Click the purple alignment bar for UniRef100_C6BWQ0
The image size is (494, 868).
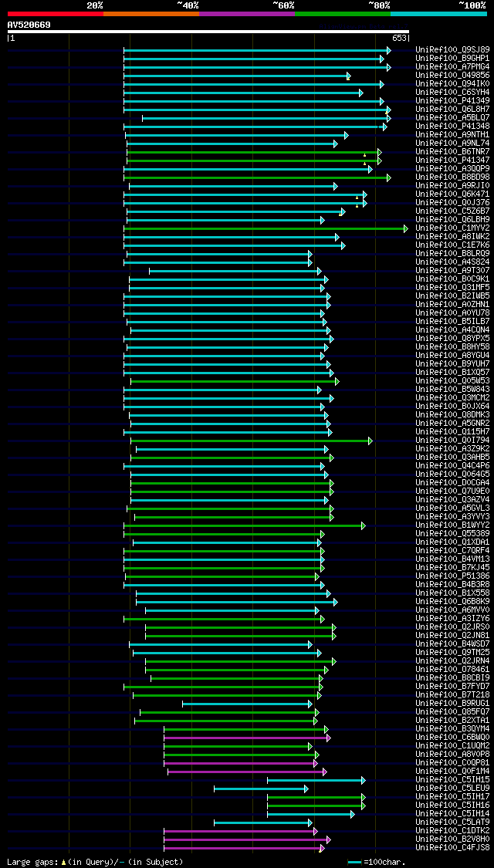(x=246, y=738)
